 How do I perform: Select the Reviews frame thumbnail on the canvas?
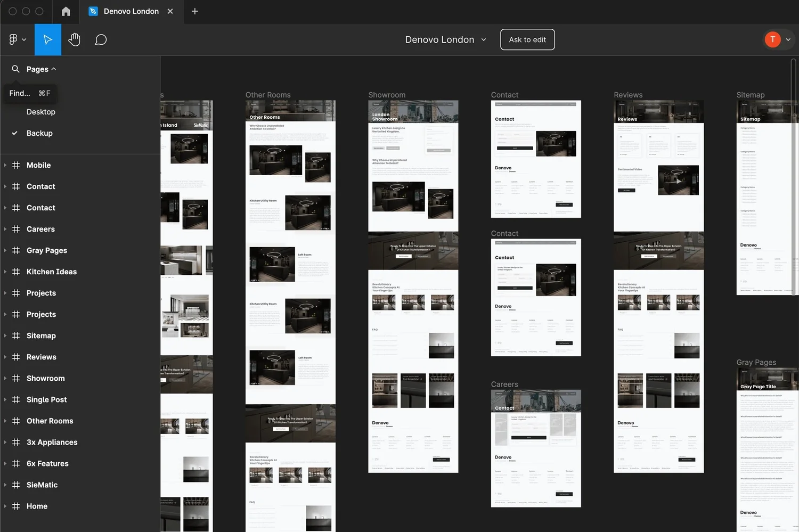(x=658, y=287)
